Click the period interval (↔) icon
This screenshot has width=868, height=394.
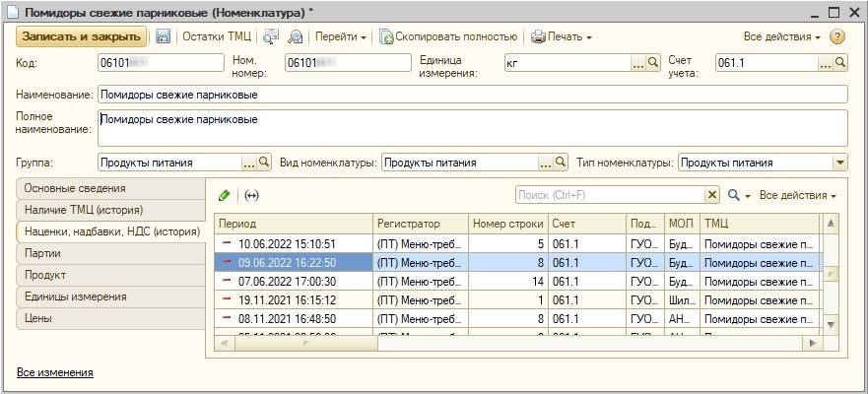click(x=251, y=195)
